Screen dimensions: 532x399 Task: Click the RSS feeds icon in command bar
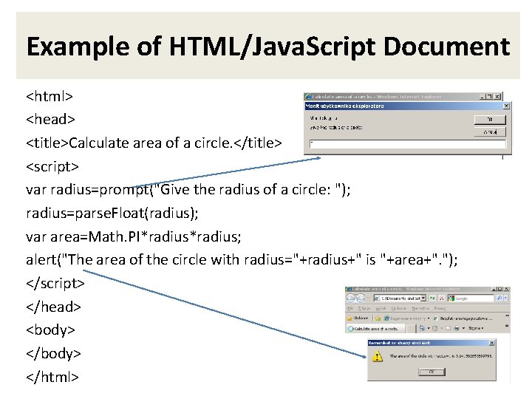tap(435, 328)
